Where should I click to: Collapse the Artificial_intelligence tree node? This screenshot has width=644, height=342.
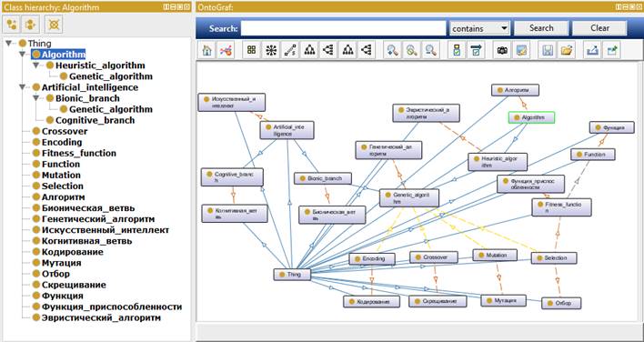coord(22,87)
